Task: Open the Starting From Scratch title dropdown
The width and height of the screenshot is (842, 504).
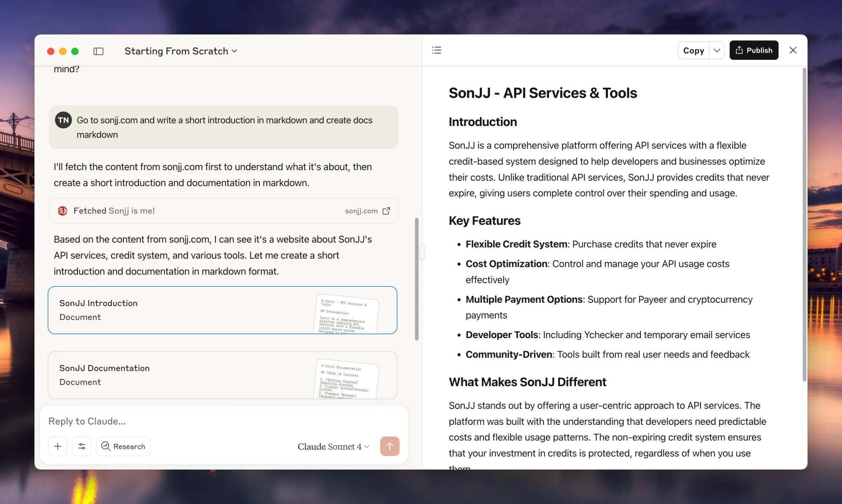Action: [x=181, y=51]
